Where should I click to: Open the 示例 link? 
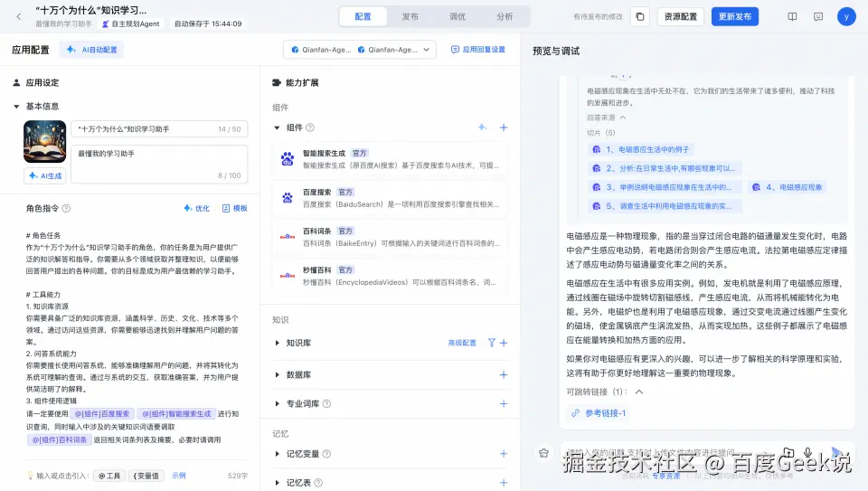point(179,475)
